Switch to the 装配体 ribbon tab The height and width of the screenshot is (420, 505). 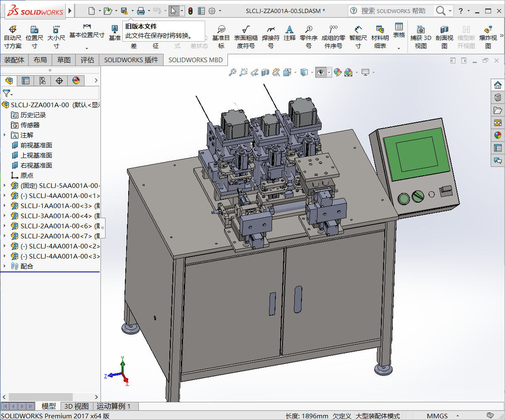click(14, 60)
